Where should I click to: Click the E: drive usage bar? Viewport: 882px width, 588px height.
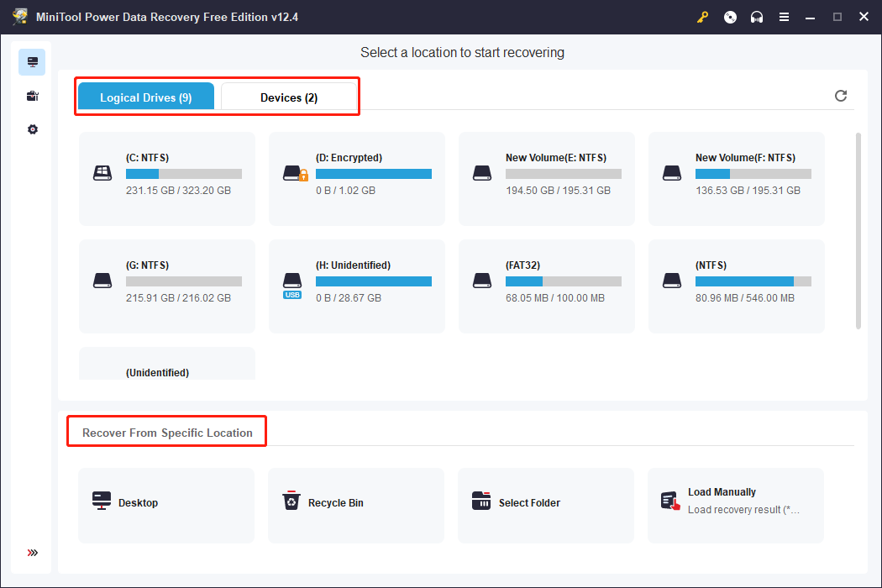[564, 174]
